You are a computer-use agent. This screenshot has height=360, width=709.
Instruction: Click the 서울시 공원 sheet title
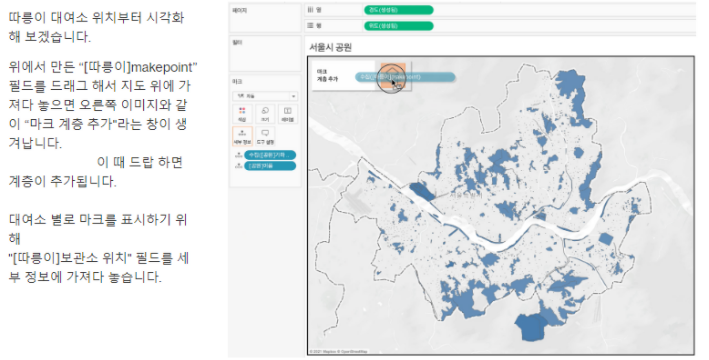(331, 47)
